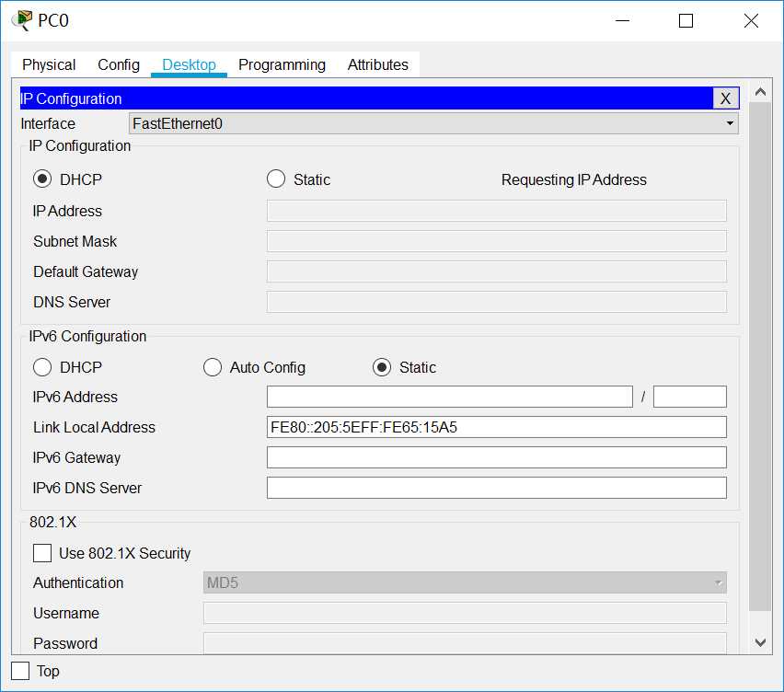The image size is (784, 692).
Task: Open the Interface FastEthernet0 dropdown
Action: [x=433, y=123]
